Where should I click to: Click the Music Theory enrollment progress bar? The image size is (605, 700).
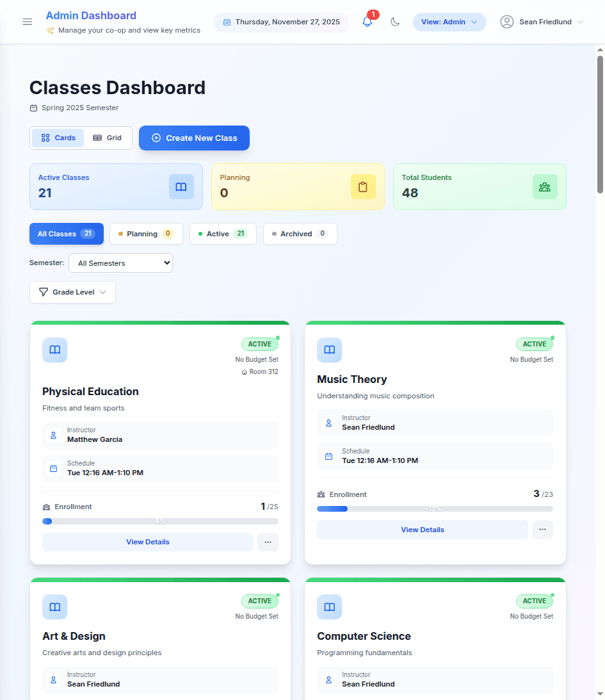tap(435, 509)
